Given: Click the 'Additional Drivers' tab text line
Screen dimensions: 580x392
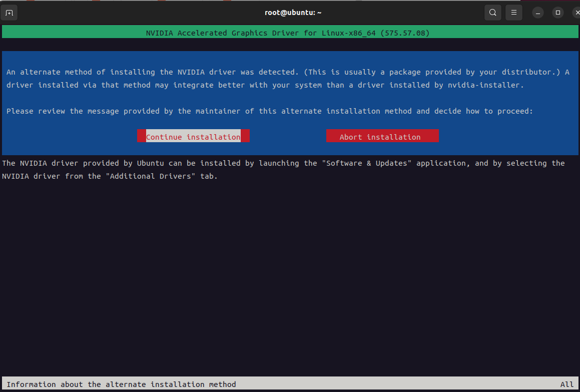Looking at the screenshot, I should click(110, 176).
